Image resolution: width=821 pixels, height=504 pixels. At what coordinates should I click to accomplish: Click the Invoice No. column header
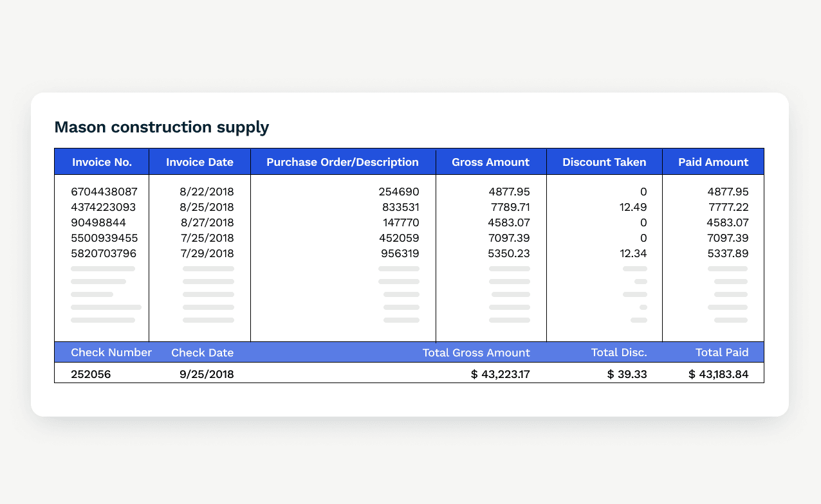pos(102,162)
